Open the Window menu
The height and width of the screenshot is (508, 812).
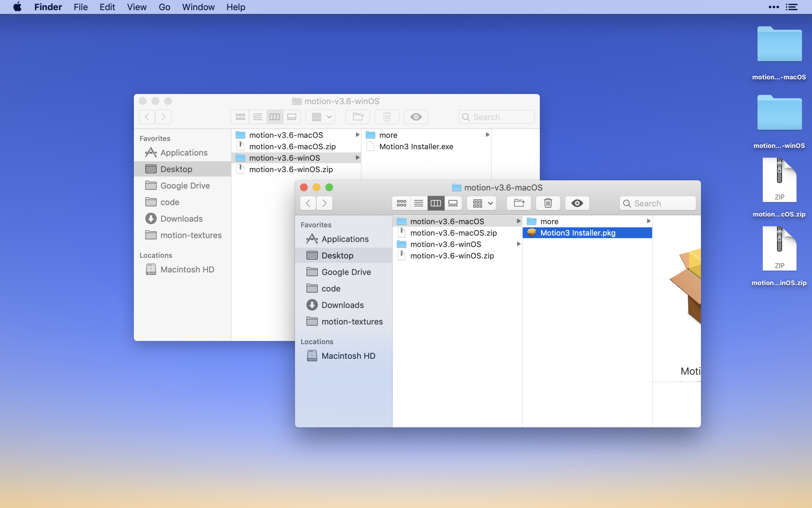(x=198, y=7)
